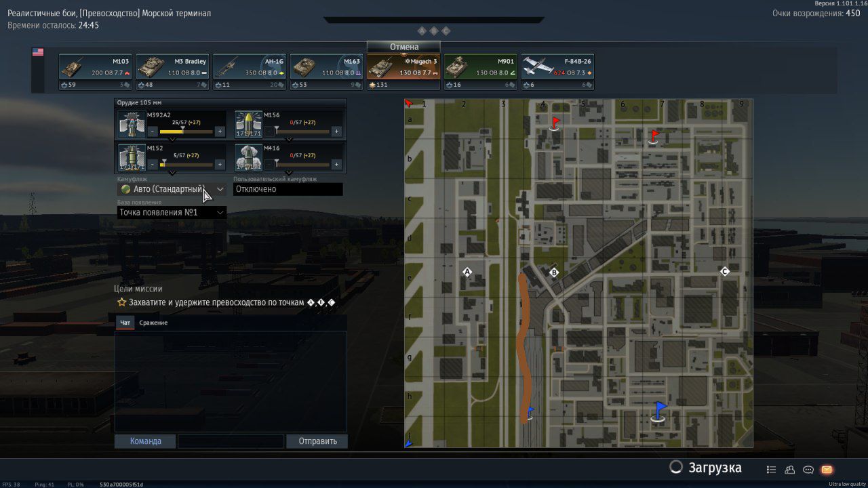This screenshot has width=868, height=488.
Task: Click the Ultra low quality label
Action: [848, 484]
